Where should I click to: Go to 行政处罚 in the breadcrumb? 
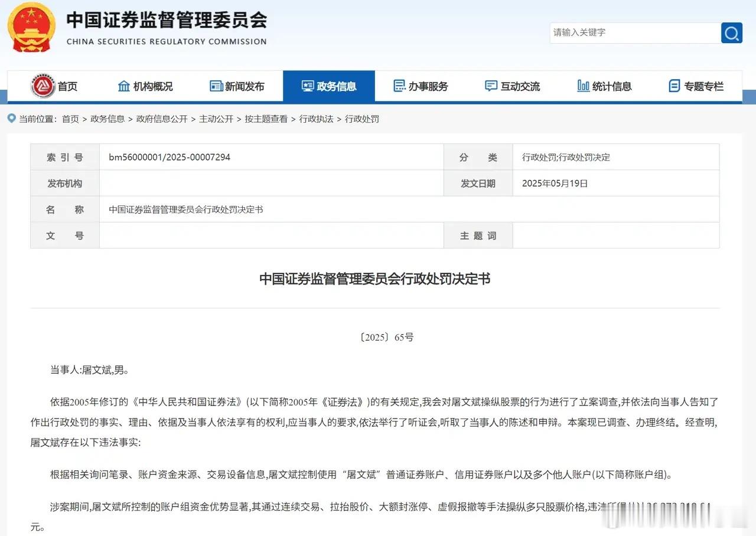pos(362,119)
